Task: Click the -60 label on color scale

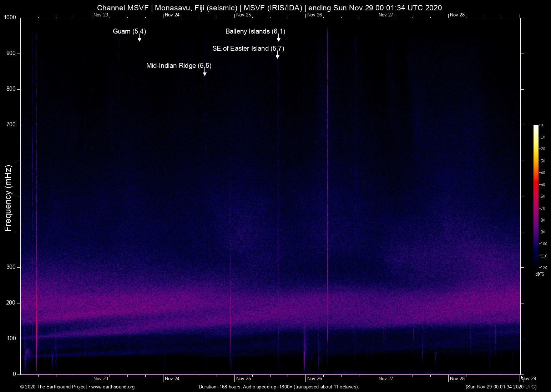Action: 542,196
